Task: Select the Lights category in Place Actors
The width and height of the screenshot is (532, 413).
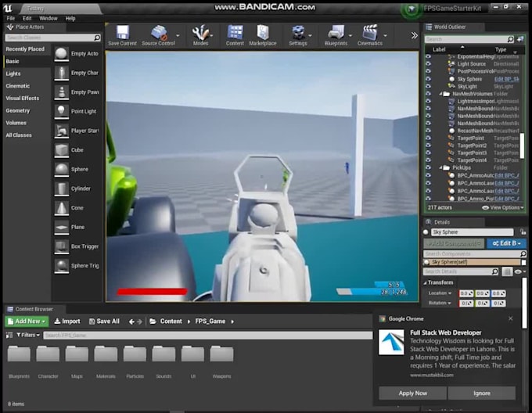Action: pyautogui.click(x=13, y=74)
